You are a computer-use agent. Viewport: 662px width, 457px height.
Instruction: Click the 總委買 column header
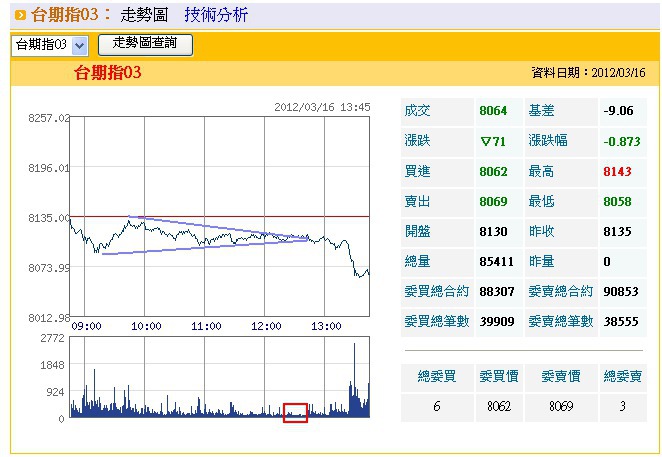pos(437,376)
